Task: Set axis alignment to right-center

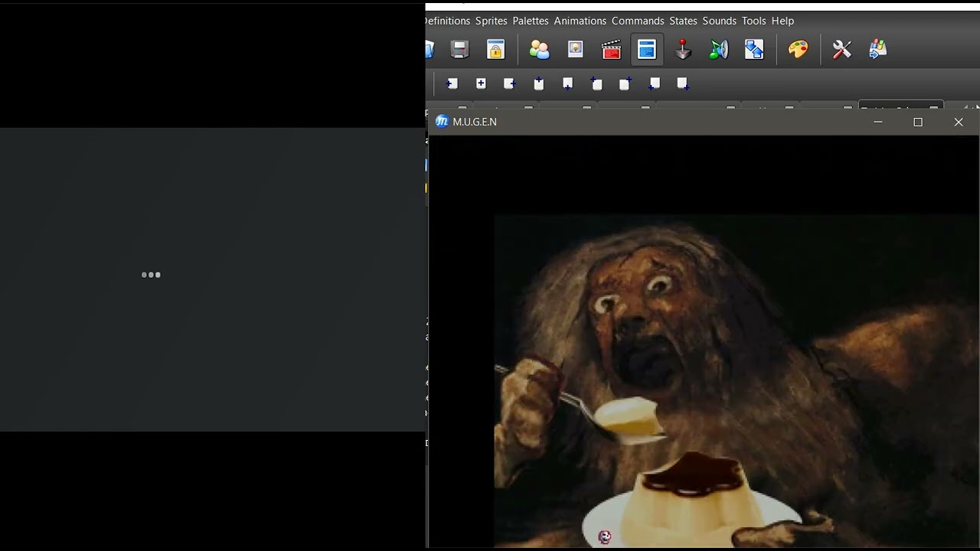Action: pos(510,83)
